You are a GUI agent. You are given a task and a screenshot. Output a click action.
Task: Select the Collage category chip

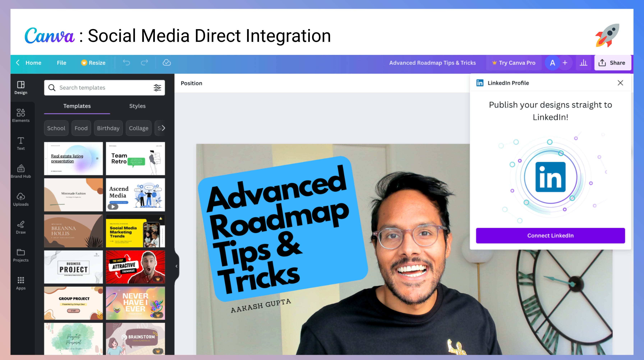tap(139, 128)
